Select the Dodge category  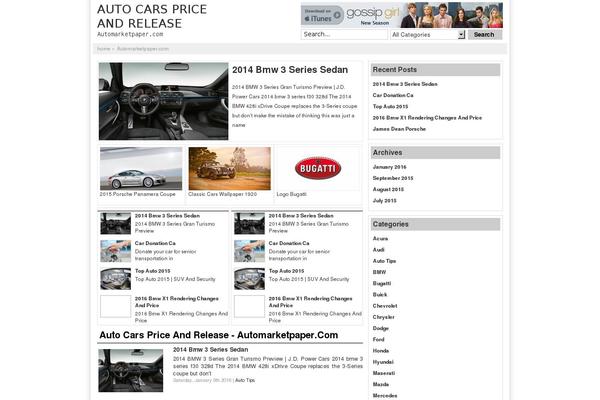click(381, 328)
